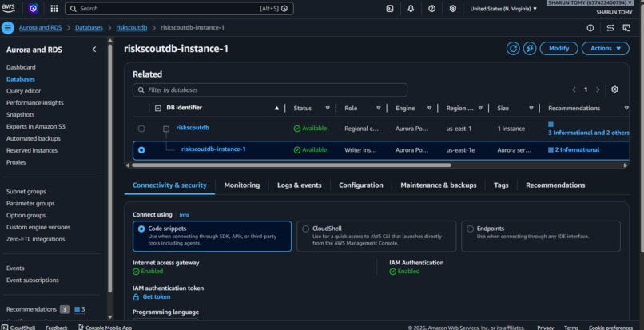Image resolution: width=644 pixels, height=330 pixels.
Task: Open the services grid menu
Action: (x=54, y=9)
